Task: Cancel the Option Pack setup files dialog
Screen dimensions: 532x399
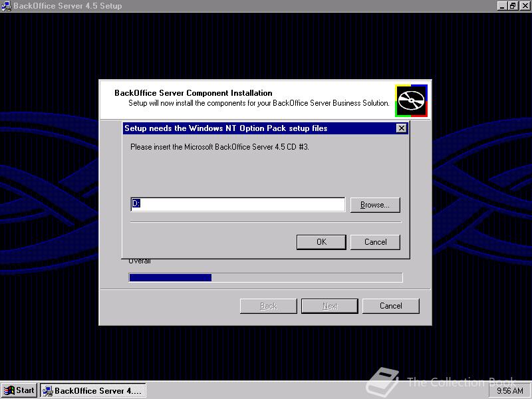Action: [375, 242]
